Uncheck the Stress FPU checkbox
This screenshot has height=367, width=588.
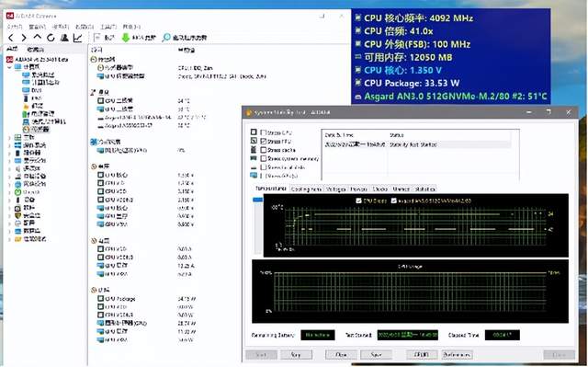(264, 141)
